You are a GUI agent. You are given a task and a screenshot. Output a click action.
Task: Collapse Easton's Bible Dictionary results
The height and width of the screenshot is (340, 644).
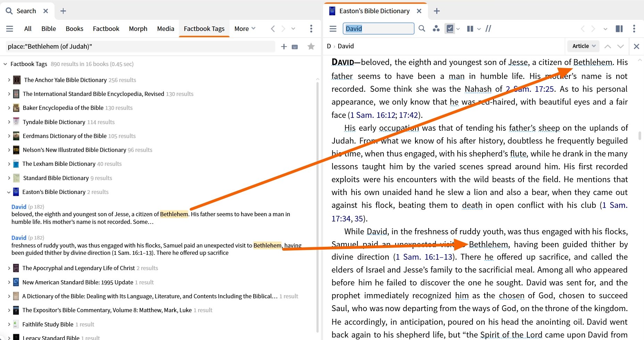(x=9, y=192)
